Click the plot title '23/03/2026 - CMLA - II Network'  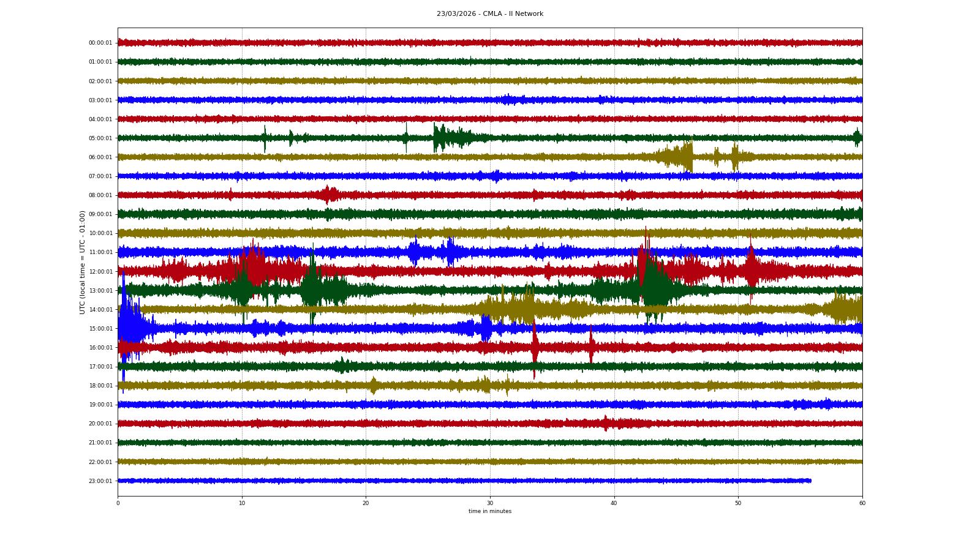pos(489,14)
